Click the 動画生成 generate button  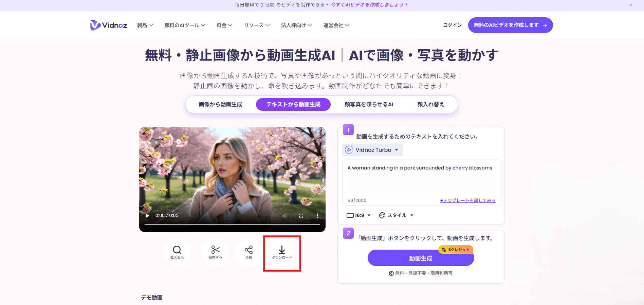[x=421, y=258]
